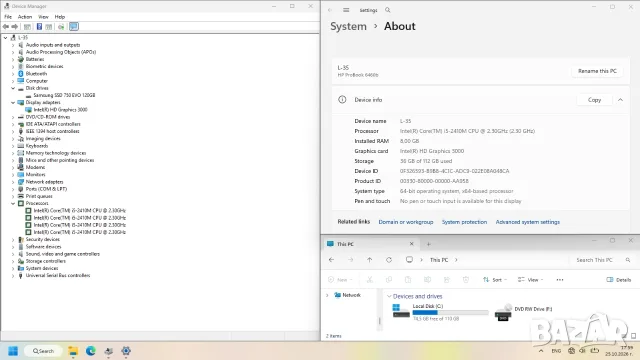Open the Edge browser from the taskbar
This screenshot has height=360, width=640.
(x=91, y=351)
